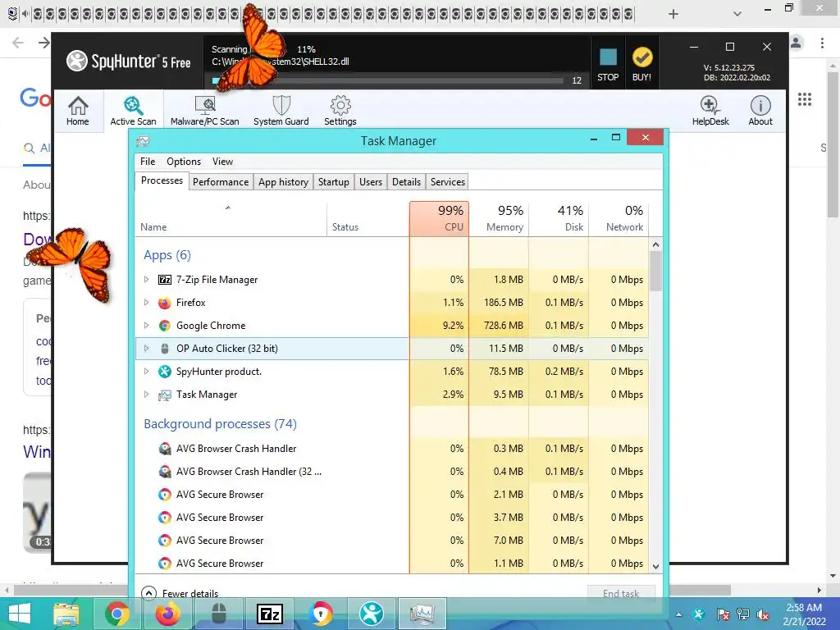The width and height of the screenshot is (840, 630).
Task: Open SpyHunter Settings gear
Action: pos(340,111)
